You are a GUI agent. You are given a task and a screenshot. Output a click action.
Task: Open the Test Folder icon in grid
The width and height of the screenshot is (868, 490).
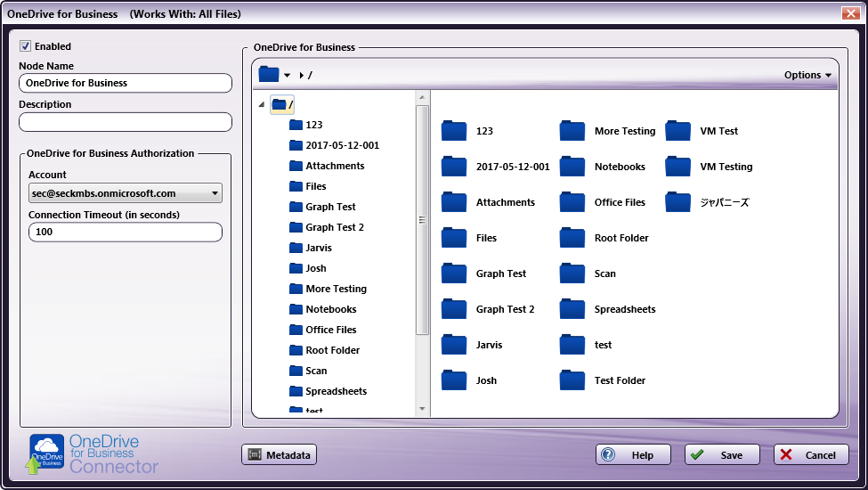coord(572,380)
